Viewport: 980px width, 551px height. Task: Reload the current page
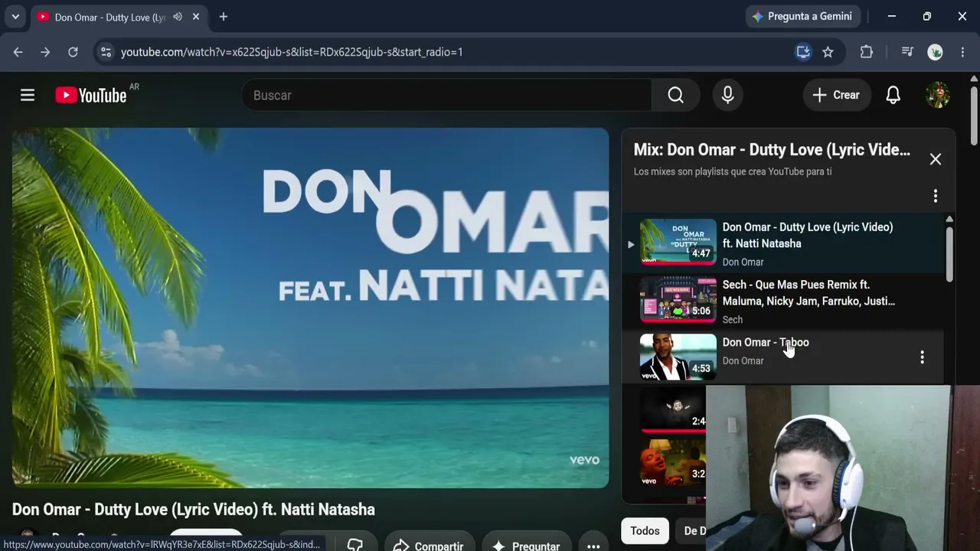(73, 52)
